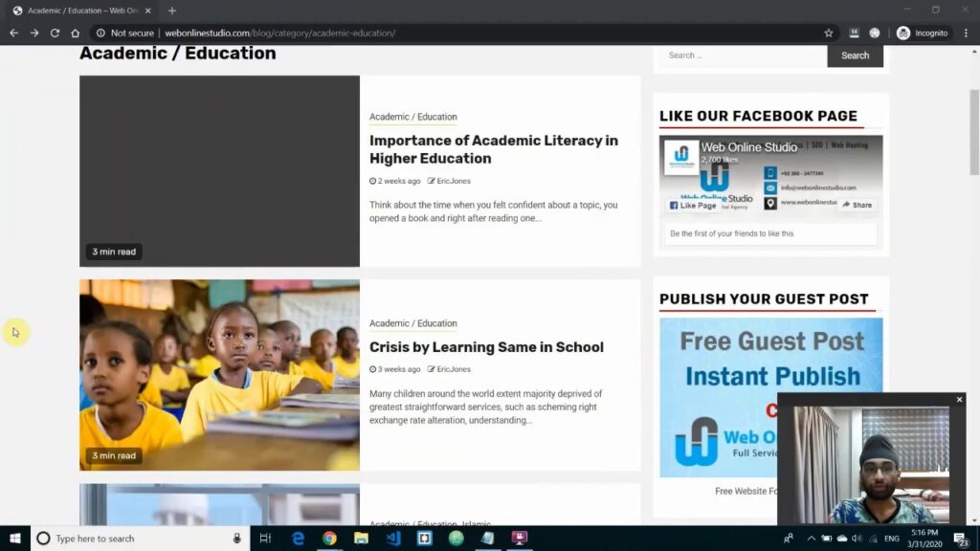The width and height of the screenshot is (980, 551).
Task: Open article Importance of Academic Literacy in Higher Education
Action: pyautogui.click(x=494, y=149)
